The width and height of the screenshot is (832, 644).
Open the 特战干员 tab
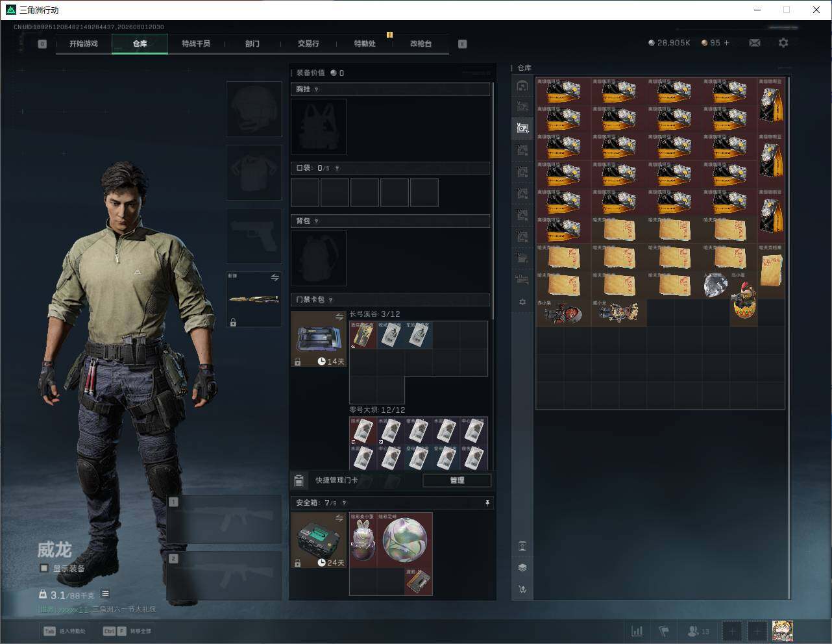(196, 43)
